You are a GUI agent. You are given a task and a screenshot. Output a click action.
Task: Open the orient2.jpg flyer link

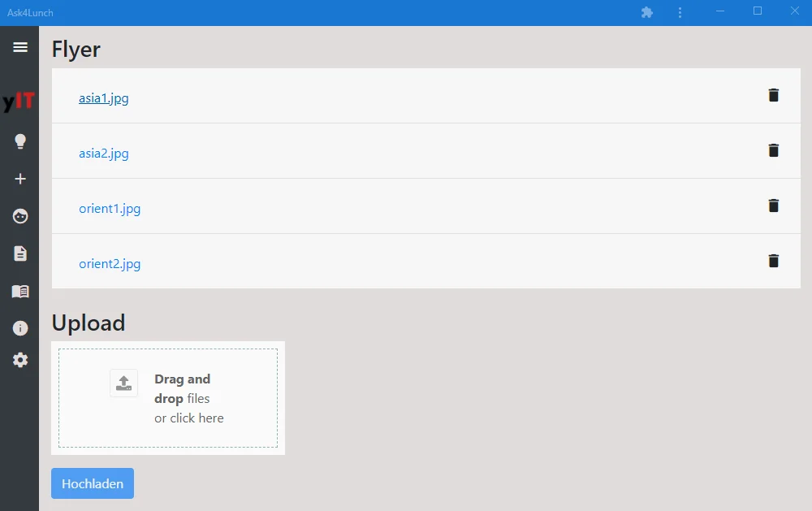click(x=110, y=264)
